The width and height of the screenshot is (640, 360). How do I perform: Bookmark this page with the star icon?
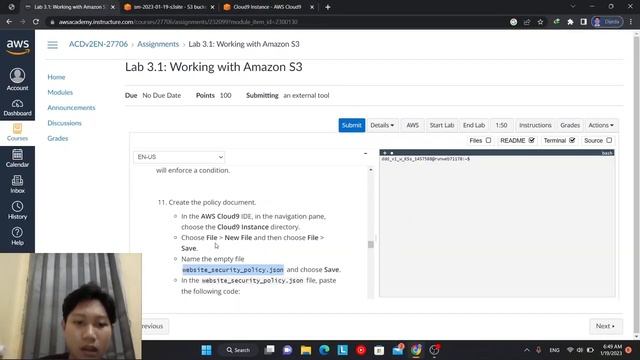pyautogui.click(x=540, y=22)
